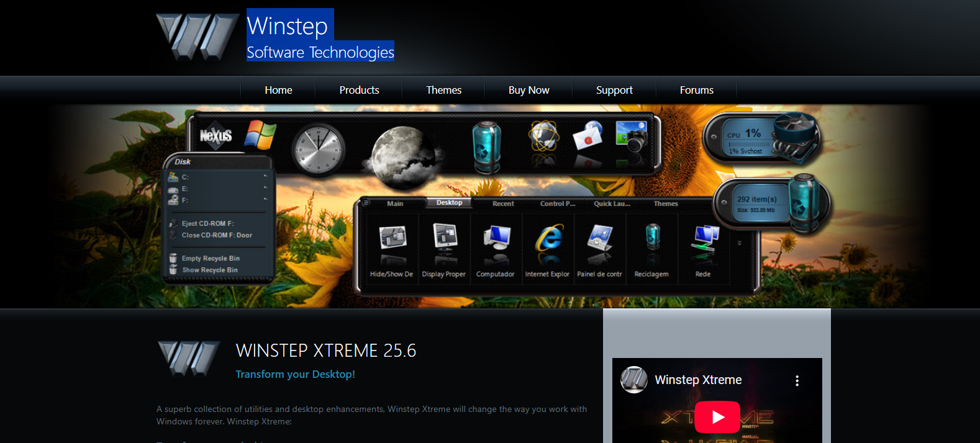Screen dimensions: 980x443
Task: Switch to the Recent shelf tab
Action: point(503,204)
